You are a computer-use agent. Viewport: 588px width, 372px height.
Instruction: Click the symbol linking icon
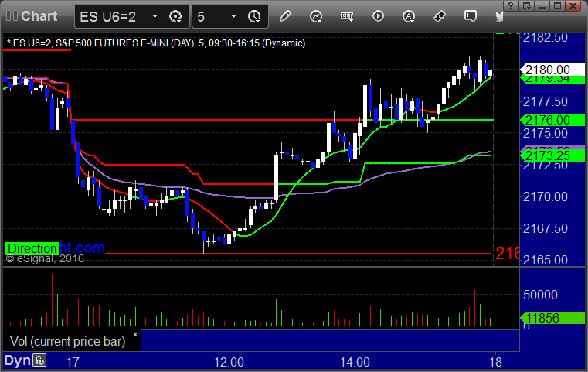coord(440,16)
